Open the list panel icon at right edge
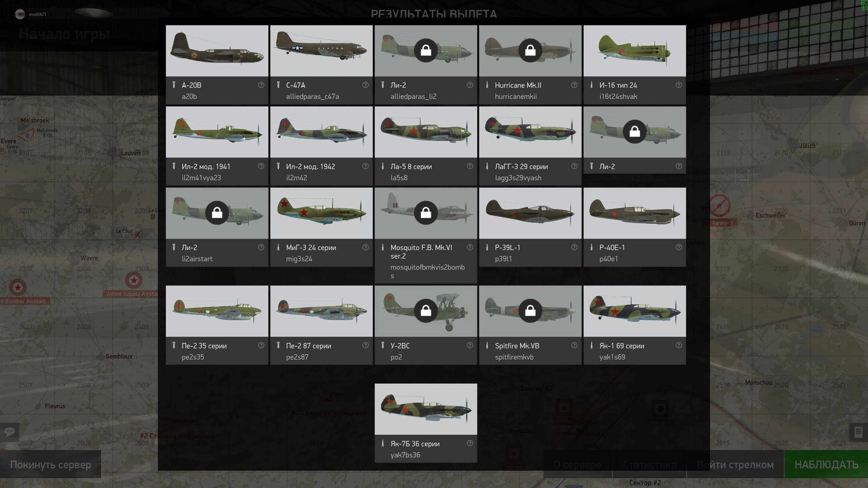Screen dimensions: 868x488 coord(858,432)
